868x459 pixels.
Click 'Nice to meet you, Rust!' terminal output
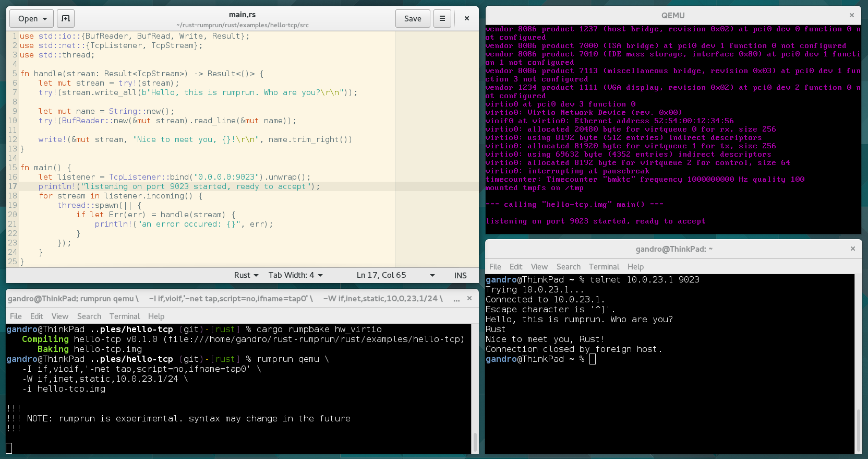click(545, 339)
